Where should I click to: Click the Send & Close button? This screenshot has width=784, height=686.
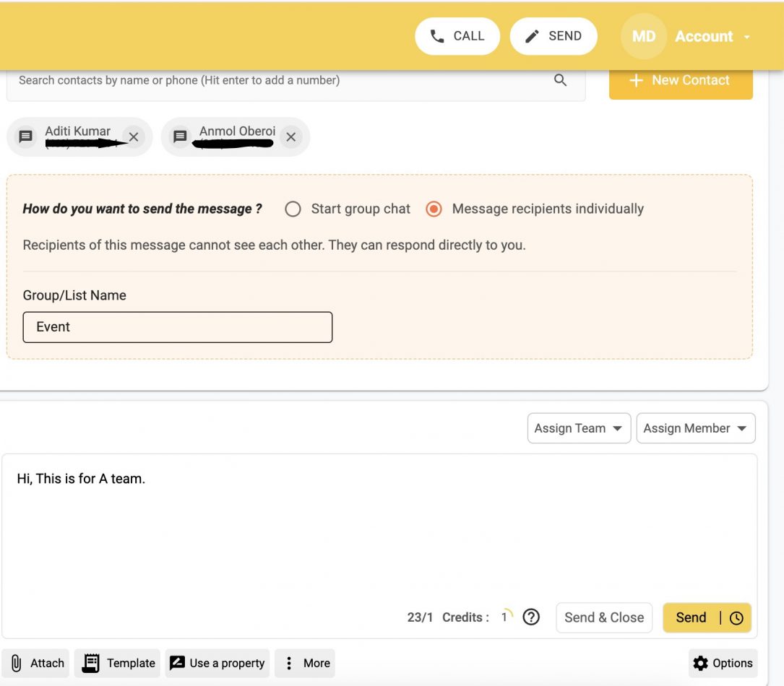603,617
